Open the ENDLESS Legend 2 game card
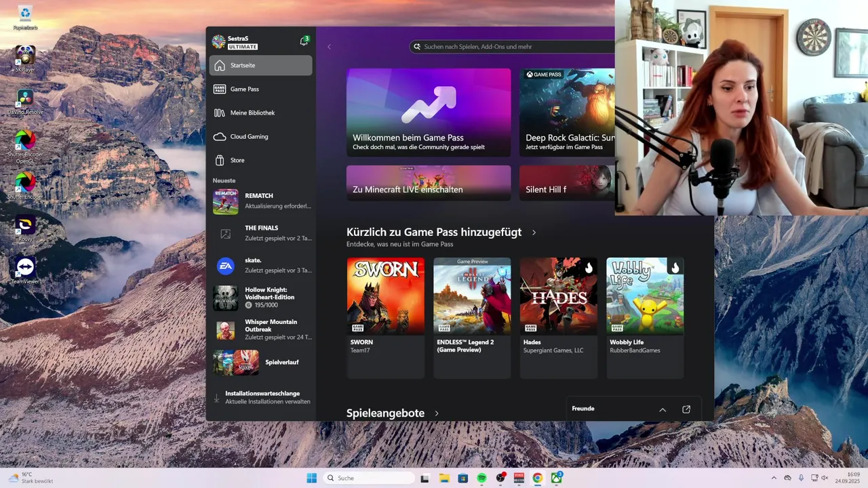 (x=472, y=317)
